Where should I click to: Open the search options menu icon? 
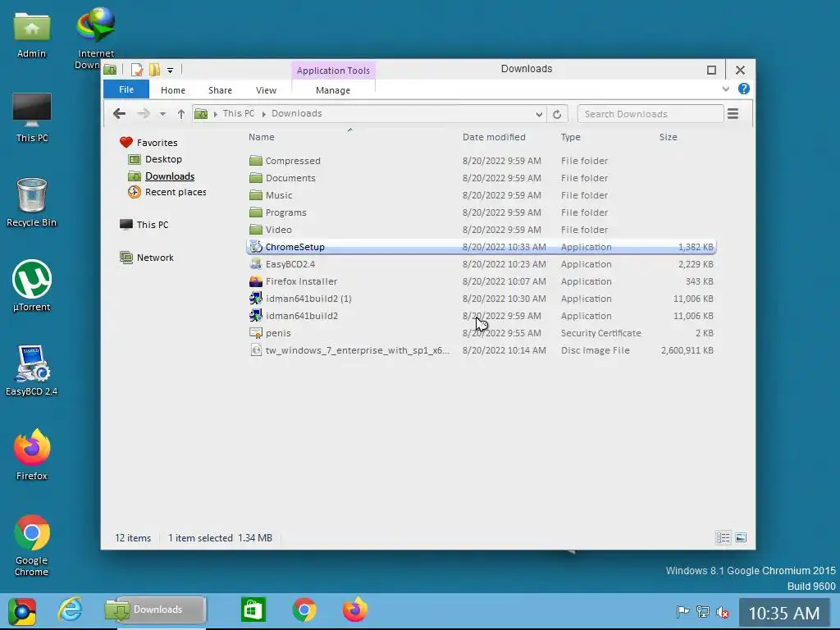coord(733,113)
